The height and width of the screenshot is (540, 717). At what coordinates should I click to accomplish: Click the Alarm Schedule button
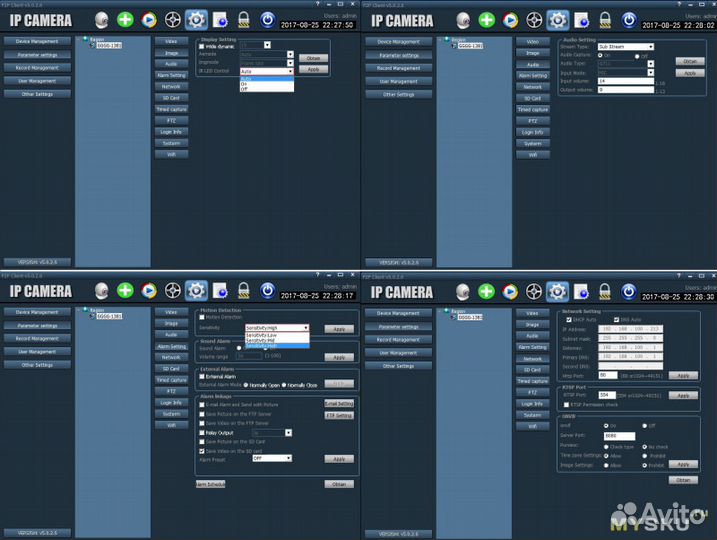(210, 484)
